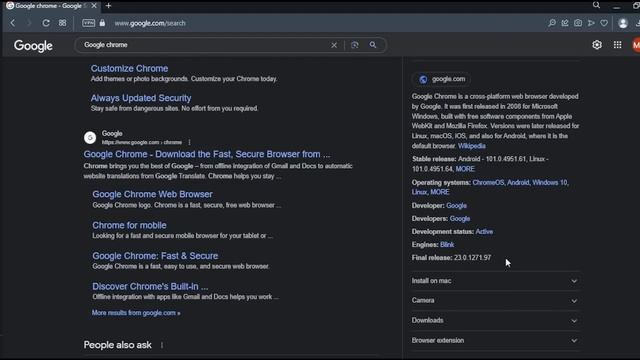Open the Customize Chrome link
Screen dimensions: 640x360
(x=129, y=69)
